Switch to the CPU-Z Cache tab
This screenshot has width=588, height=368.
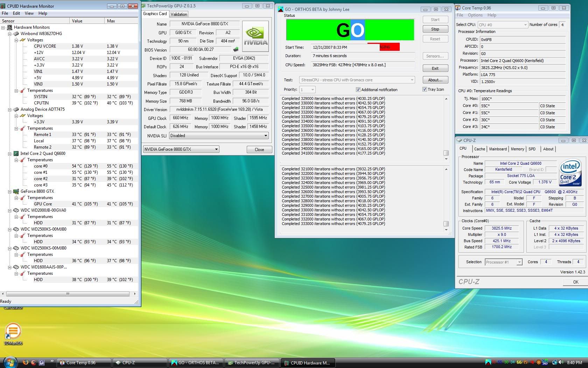pos(479,149)
